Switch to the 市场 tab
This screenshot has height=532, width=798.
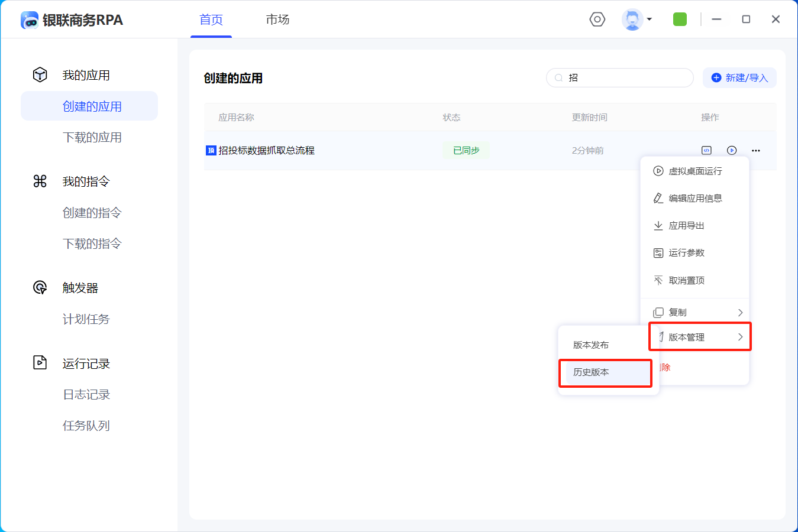pos(277,20)
